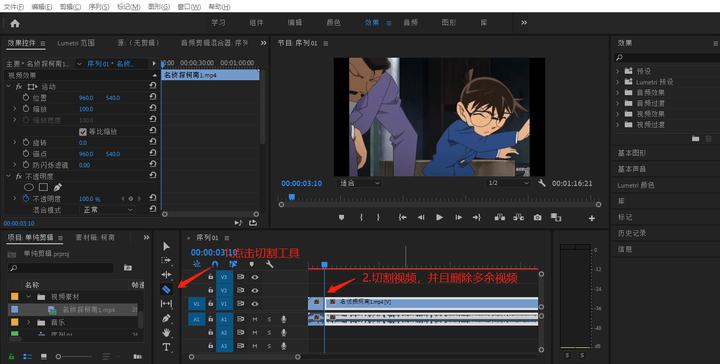Image resolution: width=720 pixels, height=364 pixels.
Task: Collapse the 视频素材 bin
Action: coord(28,297)
